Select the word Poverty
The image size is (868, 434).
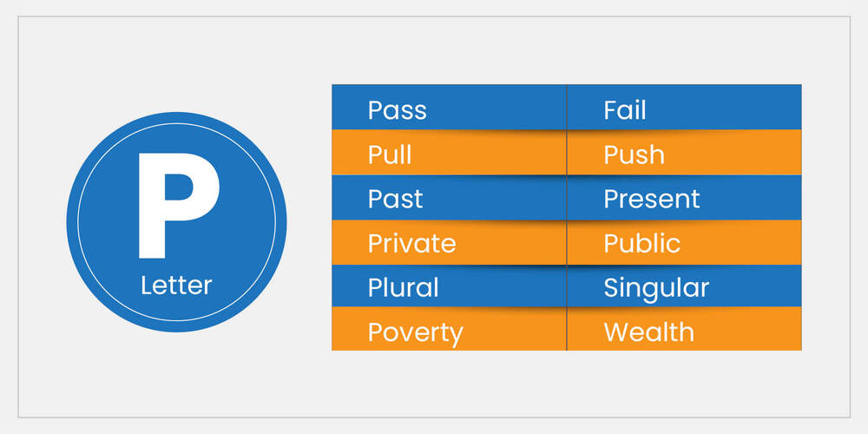[x=415, y=332]
